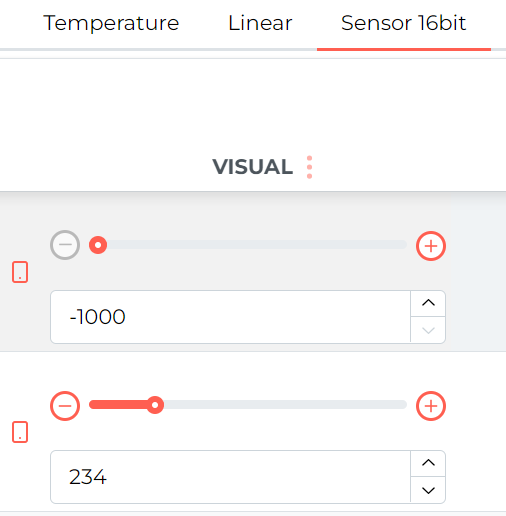Viewport: 506px width, 516px height.
Task: Click the plus icon of the -1000 slider
Action: coord(431,246)
